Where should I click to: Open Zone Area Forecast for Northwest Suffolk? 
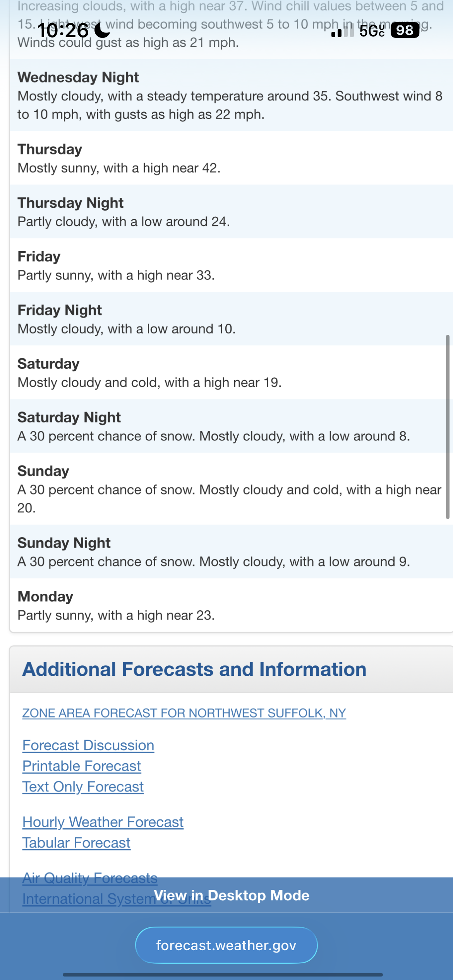(x=184, y=713)
